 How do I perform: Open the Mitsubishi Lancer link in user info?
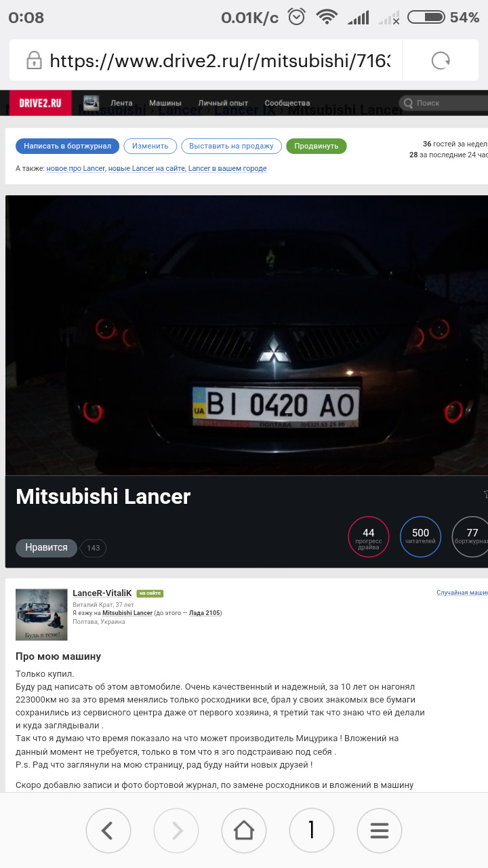pyautogui.click(x=127, y=613)
